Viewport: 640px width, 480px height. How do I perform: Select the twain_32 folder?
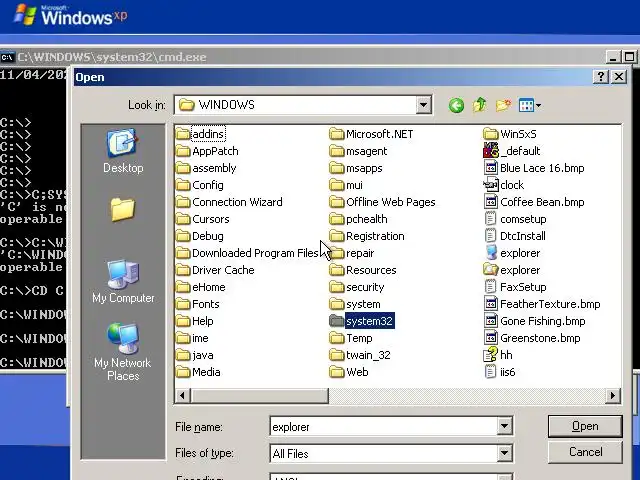360,355
